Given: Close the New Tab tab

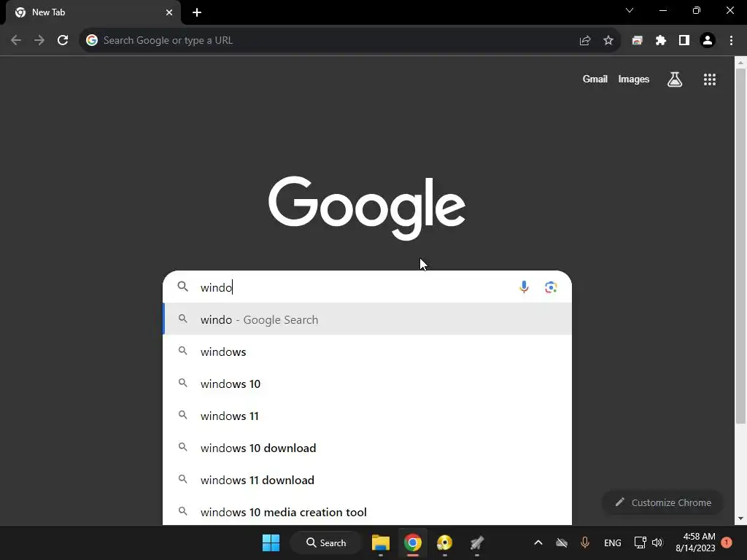Looking at the screenshot, I should click(169, 12).
